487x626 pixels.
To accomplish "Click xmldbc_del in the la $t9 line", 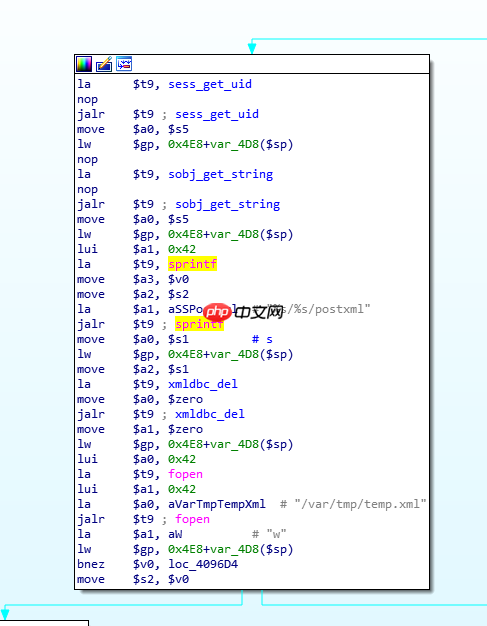I will pyautogui.click(x=203, y=384).
